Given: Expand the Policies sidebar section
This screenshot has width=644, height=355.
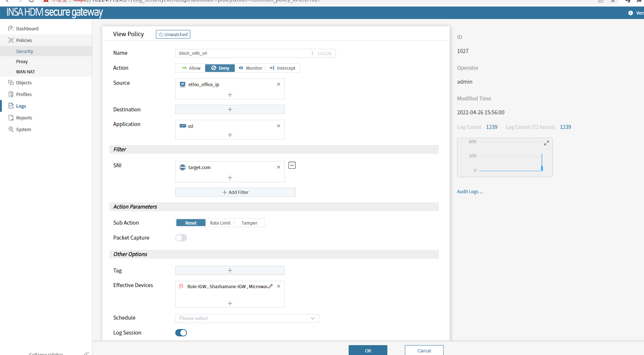Looking at the screenshot, I should 24,40.
